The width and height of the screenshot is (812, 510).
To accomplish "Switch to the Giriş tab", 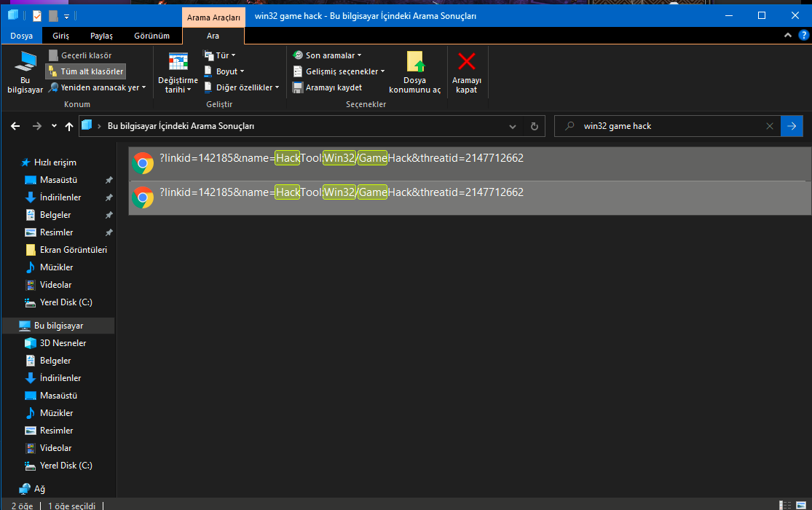I will pos(60,36).
